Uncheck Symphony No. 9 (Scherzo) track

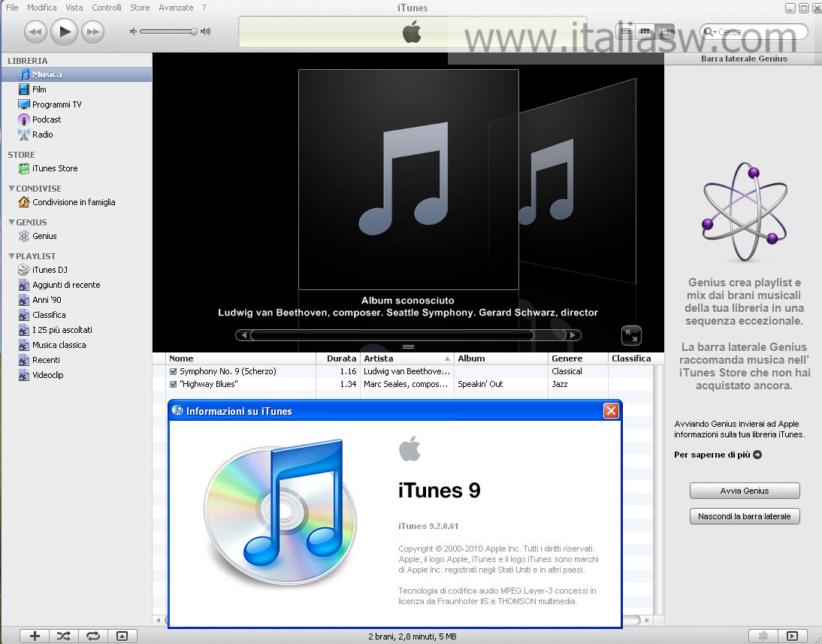174,371
